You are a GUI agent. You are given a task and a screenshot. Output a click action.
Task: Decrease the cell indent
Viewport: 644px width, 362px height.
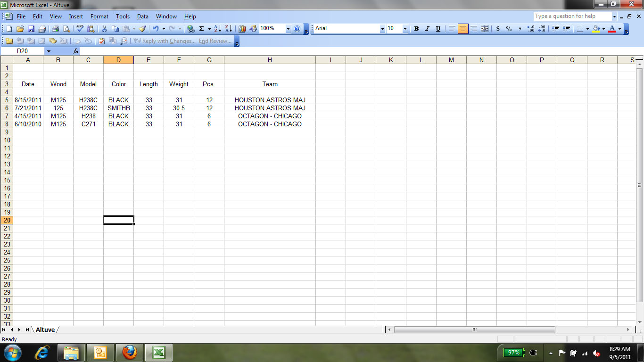555,29
